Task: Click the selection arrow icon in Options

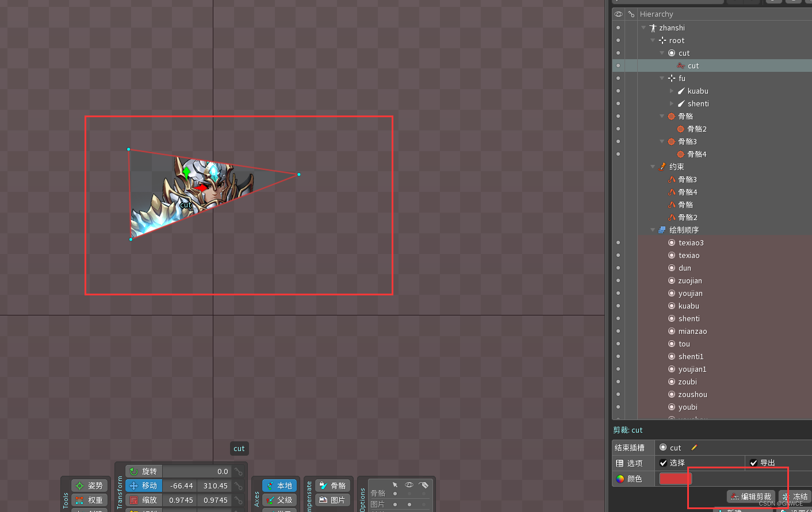Action: [x=395, y=484]
